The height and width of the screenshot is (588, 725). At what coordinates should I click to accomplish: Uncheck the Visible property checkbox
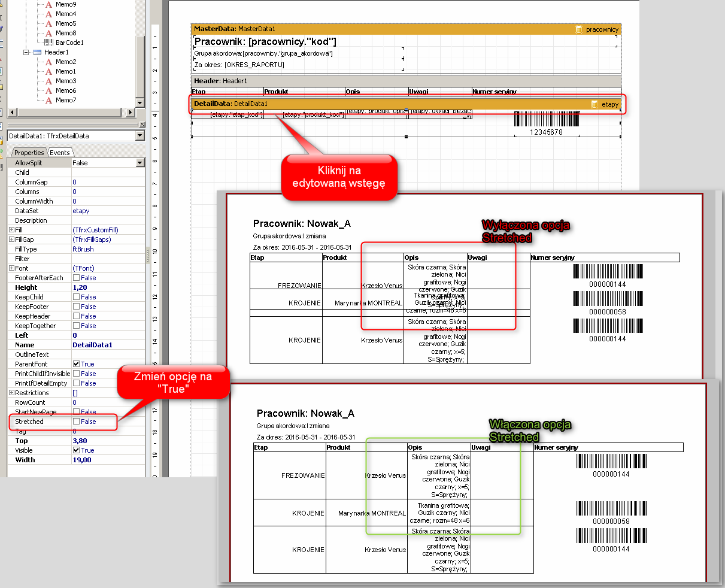tap(76, 450)
